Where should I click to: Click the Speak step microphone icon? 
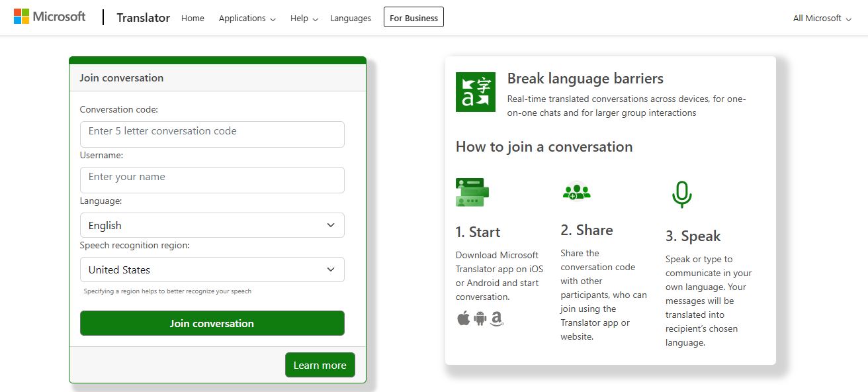tap(681, 195)
